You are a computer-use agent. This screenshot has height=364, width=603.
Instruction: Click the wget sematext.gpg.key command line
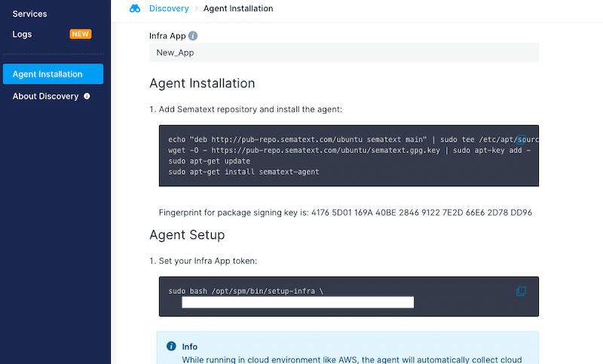(349, 150)
